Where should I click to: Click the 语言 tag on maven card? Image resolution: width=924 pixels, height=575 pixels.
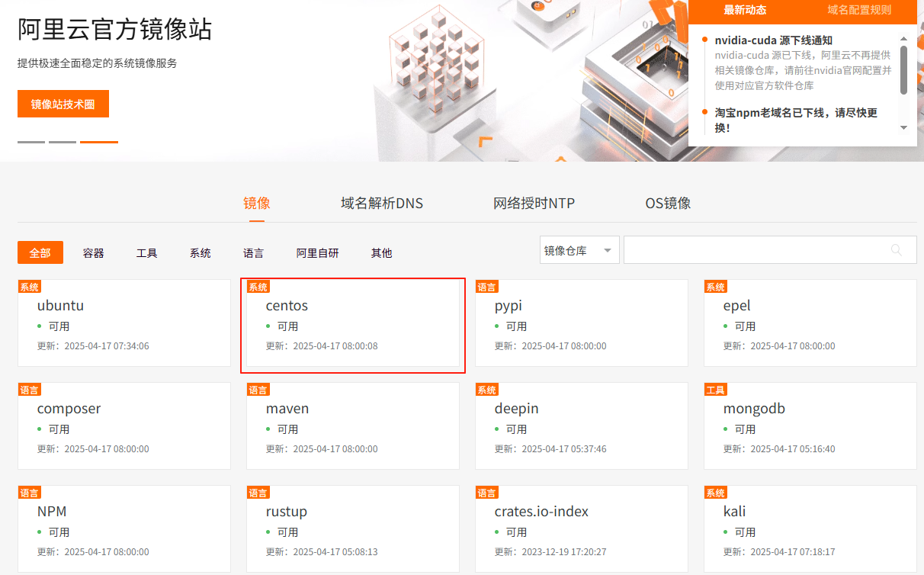pos(258,390)
